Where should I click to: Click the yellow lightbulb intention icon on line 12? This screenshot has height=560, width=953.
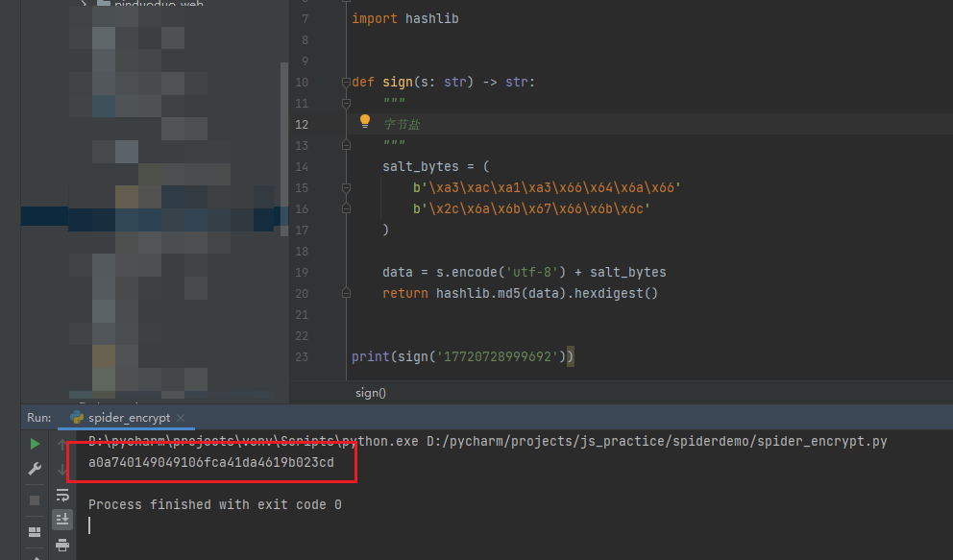[x=365, y=122]
